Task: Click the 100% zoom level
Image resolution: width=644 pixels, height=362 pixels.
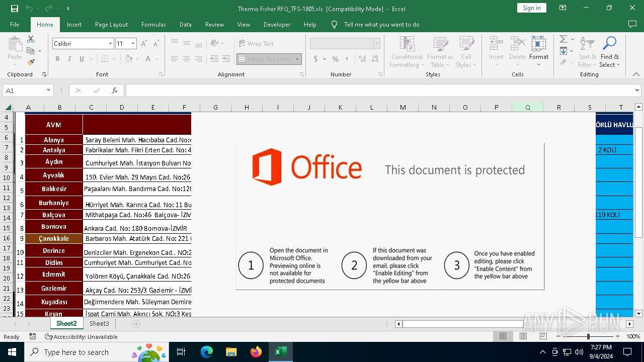Action: click(633, 336)
